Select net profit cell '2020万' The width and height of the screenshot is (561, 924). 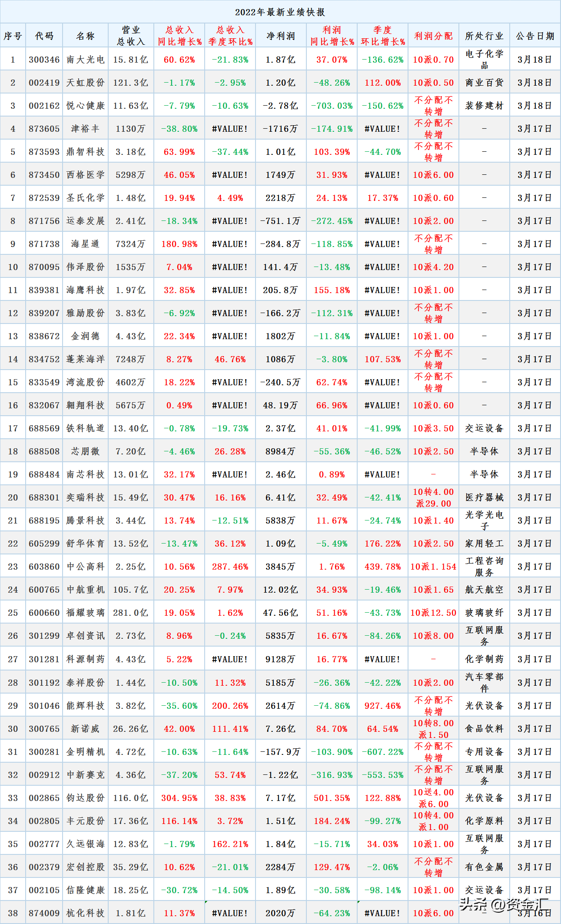(281, 913)
